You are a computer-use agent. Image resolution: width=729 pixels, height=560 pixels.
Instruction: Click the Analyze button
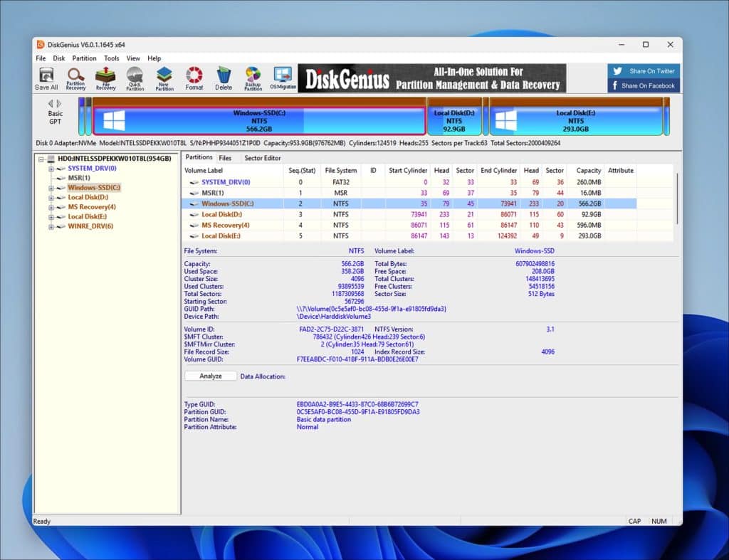[x=211, y=376]
